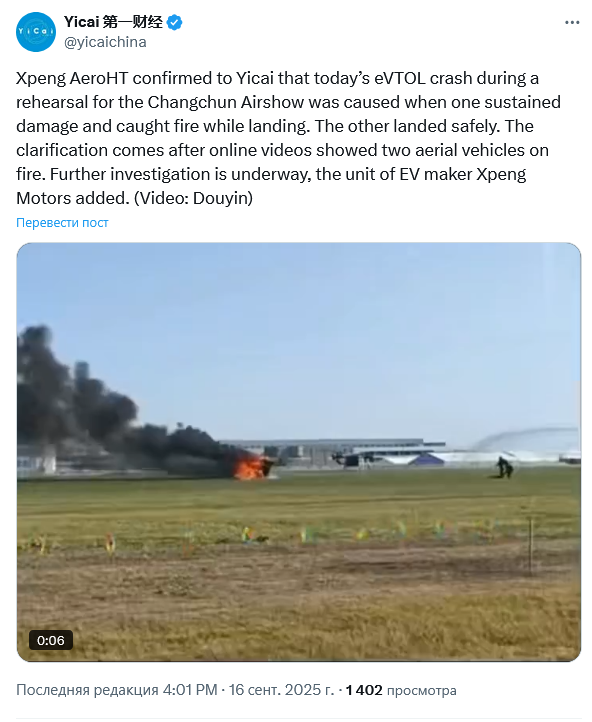
Task: Open the Последняя редакция edit history link
Action: click(x=87, y=690)
